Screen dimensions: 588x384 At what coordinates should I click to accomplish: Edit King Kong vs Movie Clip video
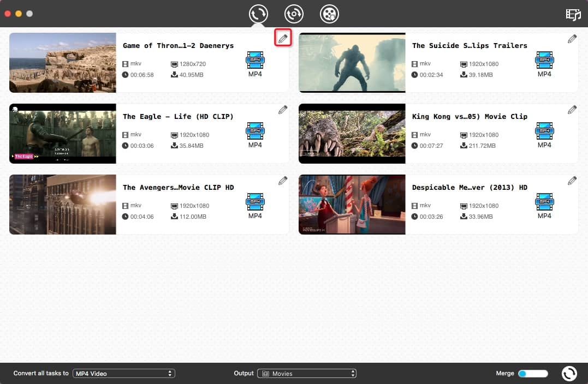click(x=572, y=110)
